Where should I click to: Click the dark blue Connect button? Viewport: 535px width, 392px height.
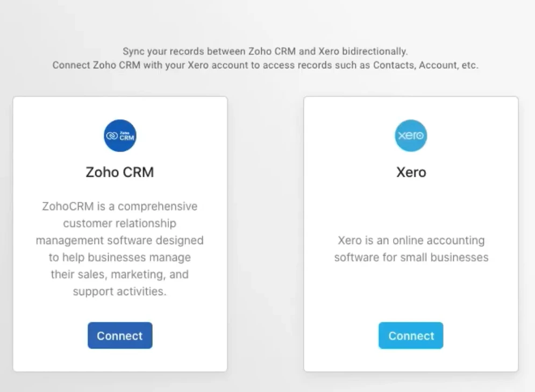pos(119,336)
